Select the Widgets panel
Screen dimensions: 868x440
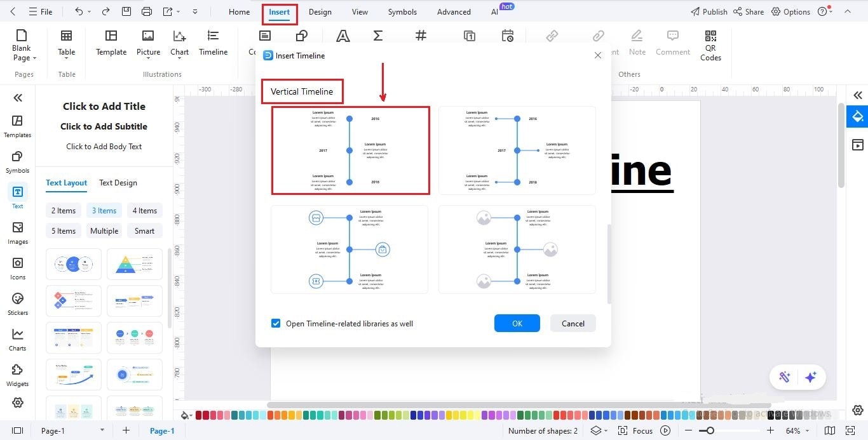point(17,375)
